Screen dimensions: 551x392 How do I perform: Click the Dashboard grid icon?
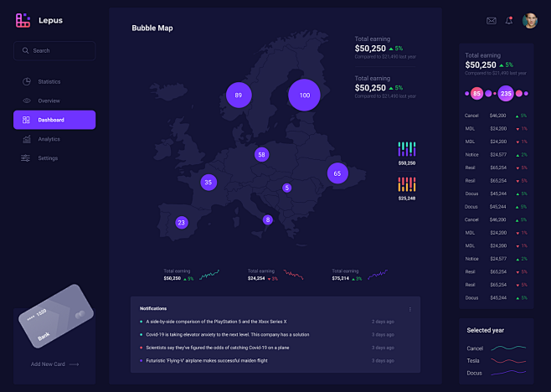[x=27, y=120]
